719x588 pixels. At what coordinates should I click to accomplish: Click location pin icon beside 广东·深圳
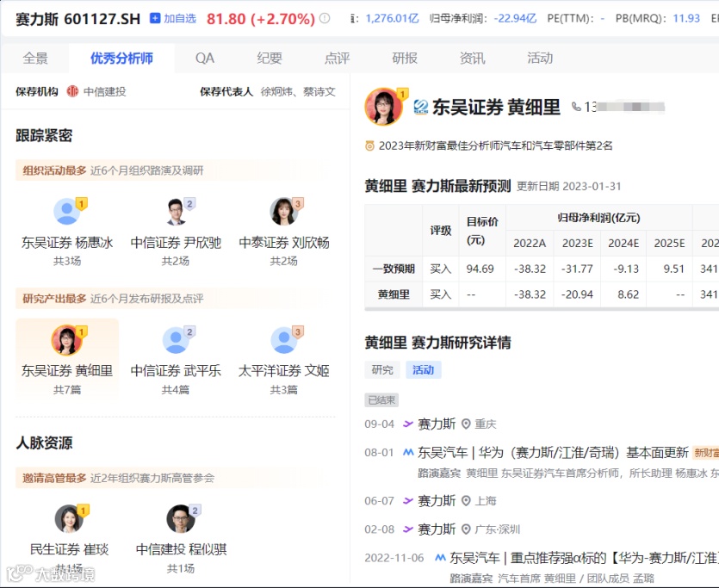click(466, 529)
